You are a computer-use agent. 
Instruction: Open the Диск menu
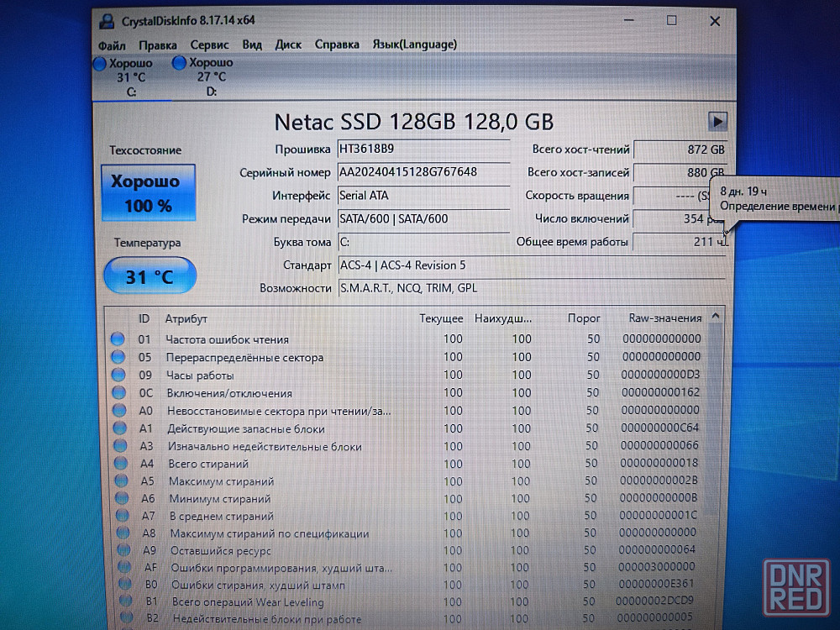point(288,45)
